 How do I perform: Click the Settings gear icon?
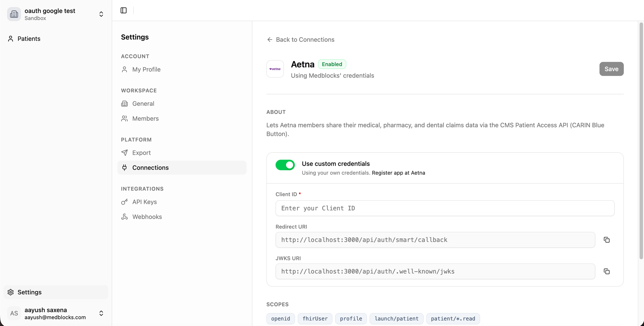coord(11,292)
